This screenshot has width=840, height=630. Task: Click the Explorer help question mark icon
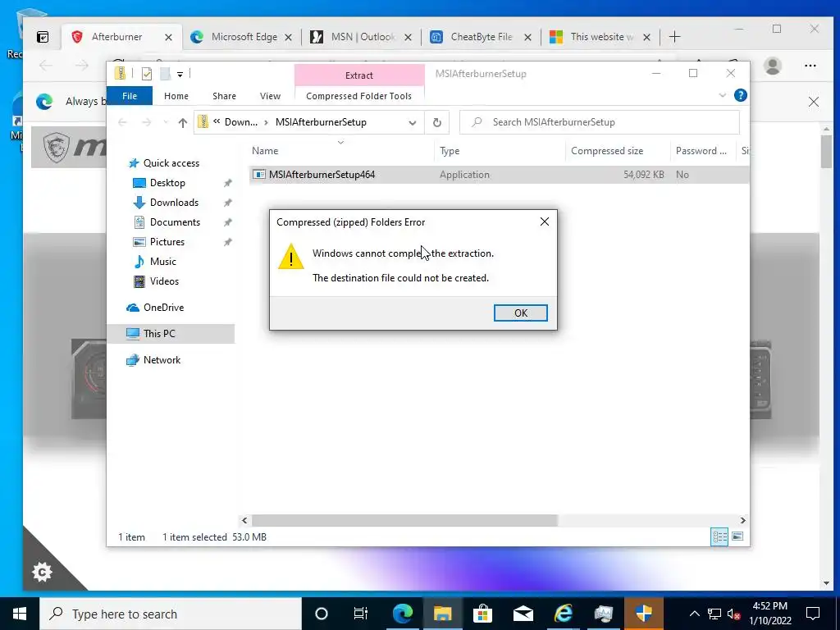pyautogui.click(x=741, y=95)
